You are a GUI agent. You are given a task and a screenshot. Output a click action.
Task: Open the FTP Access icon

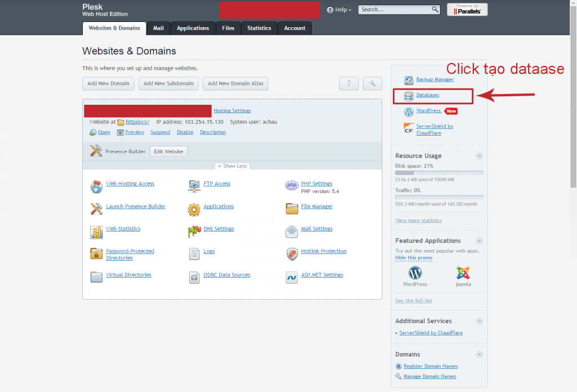coord(194,186)
